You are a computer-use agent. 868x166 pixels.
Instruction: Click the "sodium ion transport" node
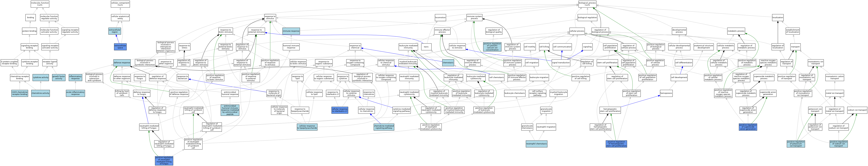[857, 110]
